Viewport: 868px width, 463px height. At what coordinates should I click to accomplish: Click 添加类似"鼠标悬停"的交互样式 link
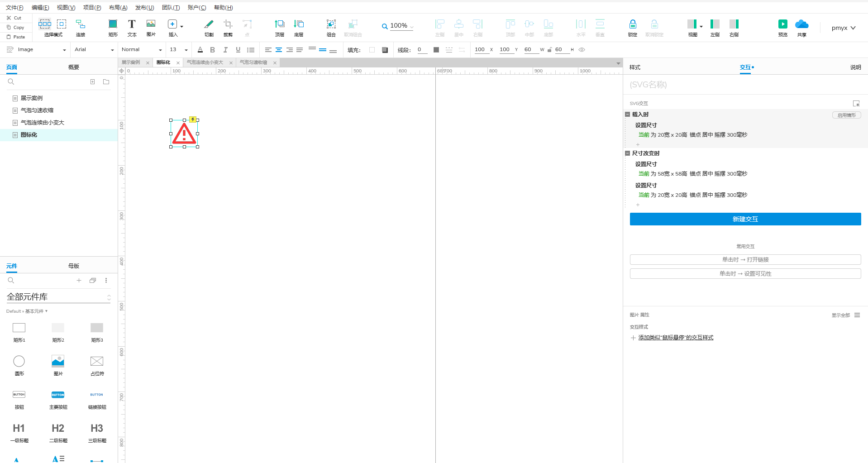click(676, 338)
